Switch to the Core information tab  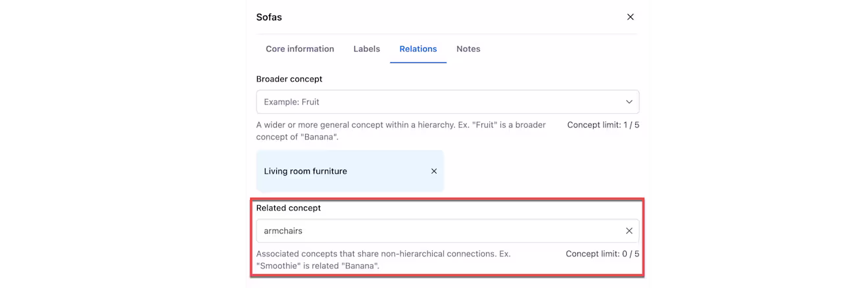pos(300,49)
